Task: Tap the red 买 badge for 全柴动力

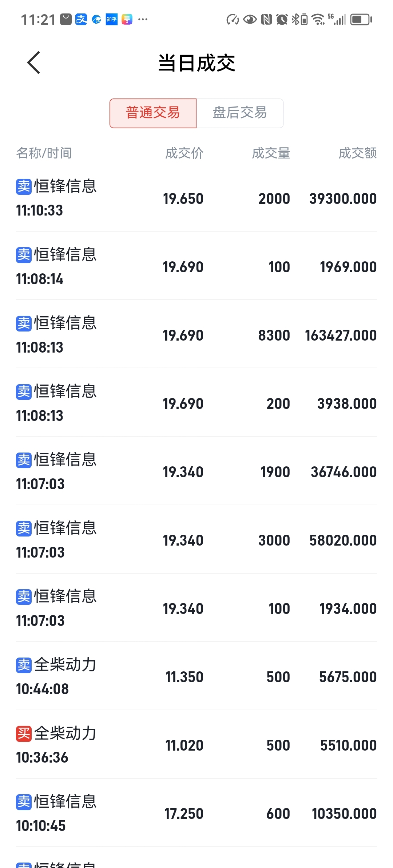Action: [24, 734]
